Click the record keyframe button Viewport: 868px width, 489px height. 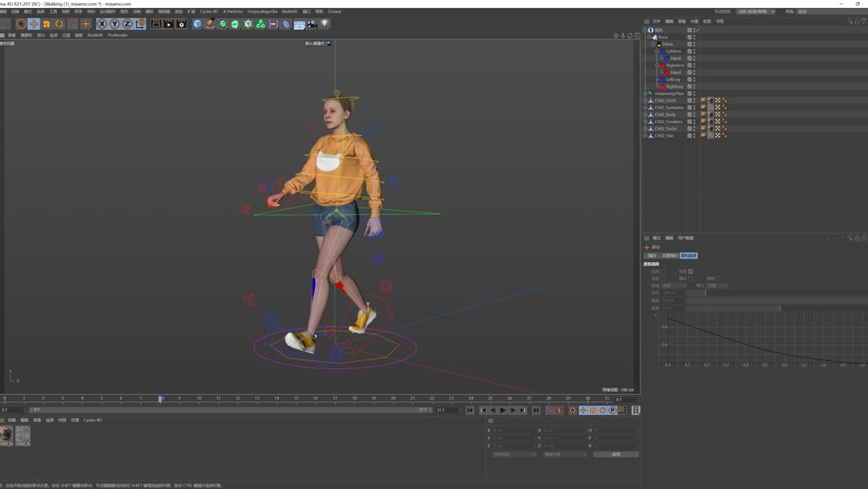pyautogui.click(x=551, y=410)
